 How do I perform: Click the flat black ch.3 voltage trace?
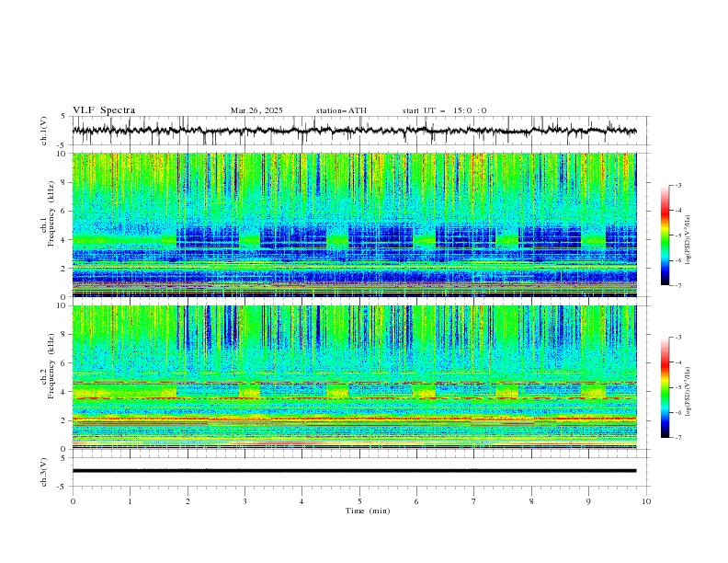[x=354, y=471]
